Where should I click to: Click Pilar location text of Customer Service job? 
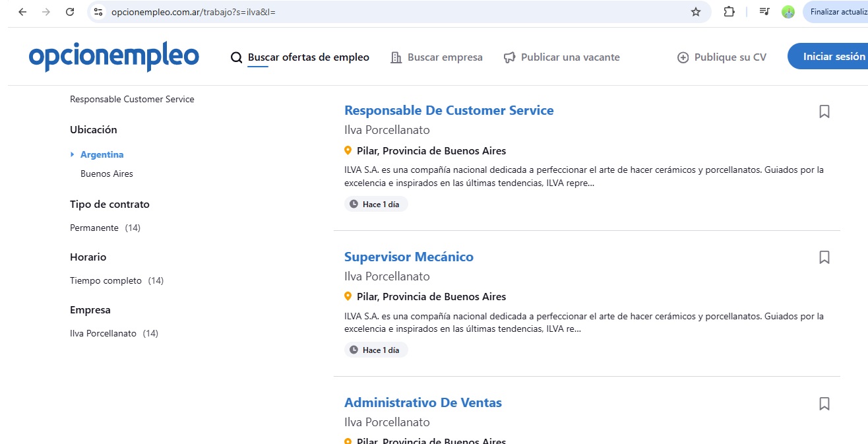tap(431, 150)
